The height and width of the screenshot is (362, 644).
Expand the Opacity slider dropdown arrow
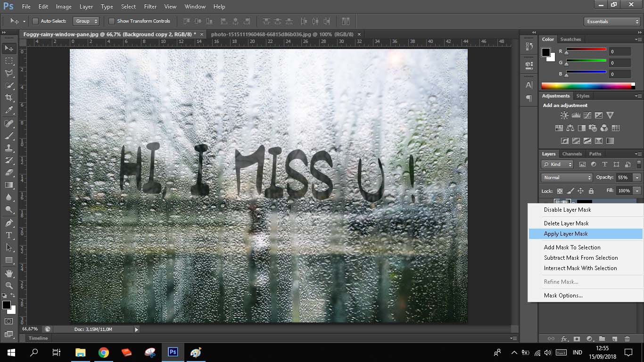click(637, 178)
